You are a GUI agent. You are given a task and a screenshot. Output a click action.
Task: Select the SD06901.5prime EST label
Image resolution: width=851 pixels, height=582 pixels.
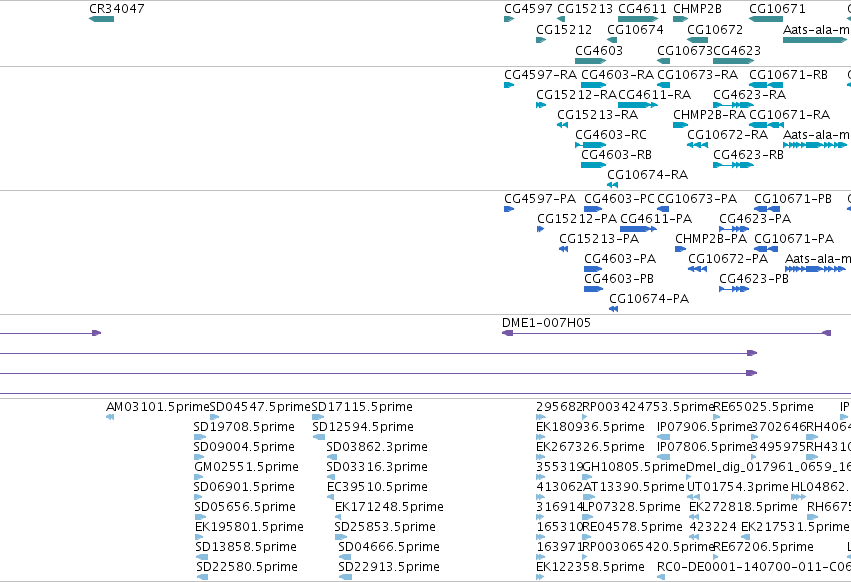(x=244, y=487)
